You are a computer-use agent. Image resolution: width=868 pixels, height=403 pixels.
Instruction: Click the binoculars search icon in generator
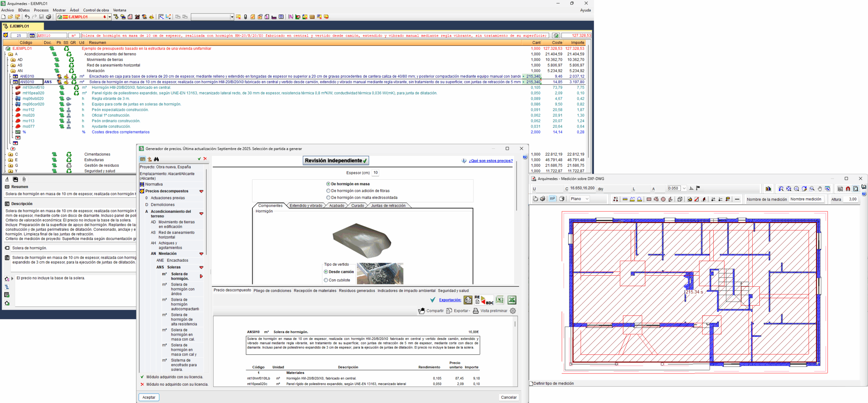click(156, 159)
